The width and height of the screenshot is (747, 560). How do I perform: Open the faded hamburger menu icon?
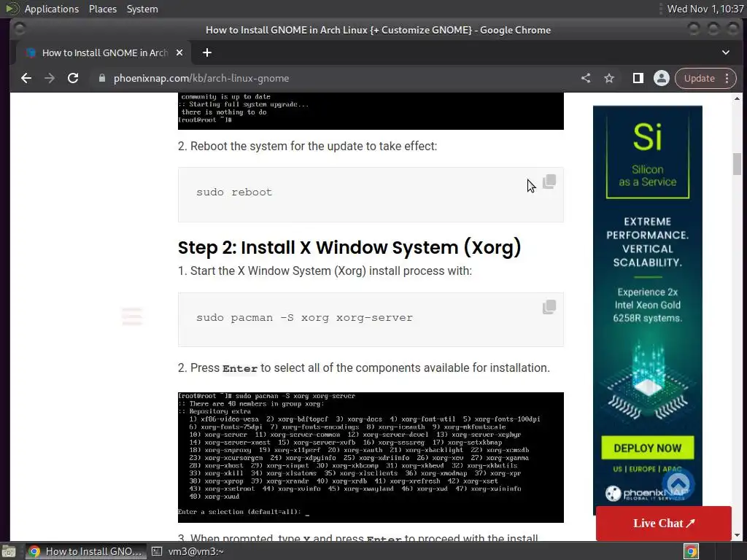coord(132,316)
